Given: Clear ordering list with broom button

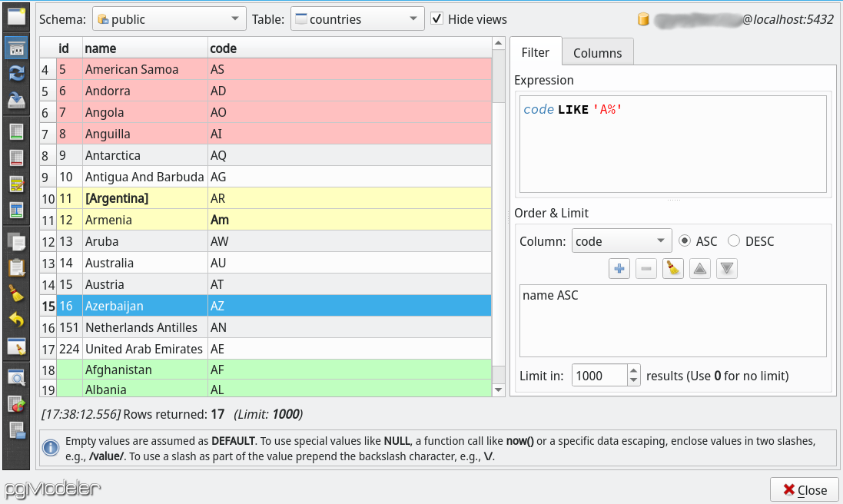Looking at the screenshot, I should [673, 269].
